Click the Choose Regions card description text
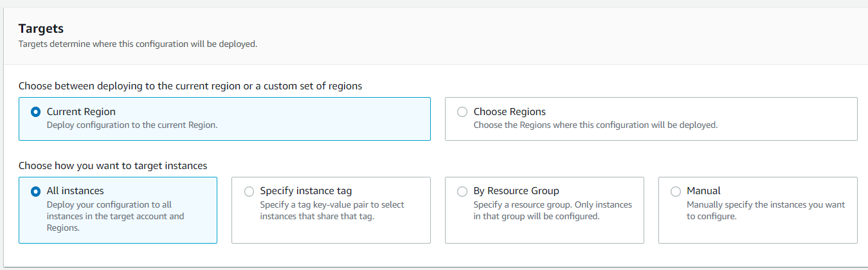The image size is (868, 270). pos(595,125)
